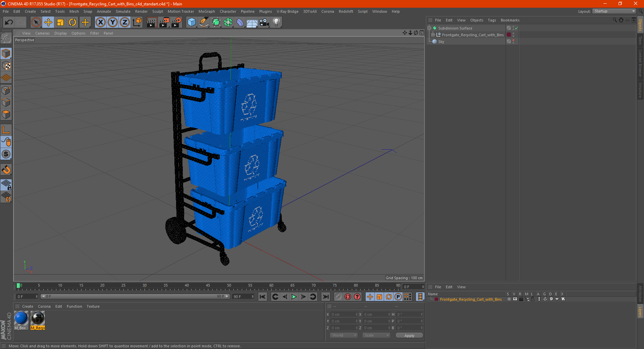
Task: Click the Array modeling objects icon
Action: [228, 22]
